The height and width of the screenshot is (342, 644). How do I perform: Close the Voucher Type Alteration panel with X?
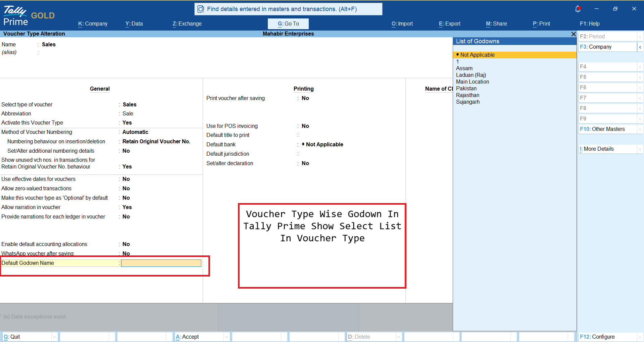[x=574, y=34]
